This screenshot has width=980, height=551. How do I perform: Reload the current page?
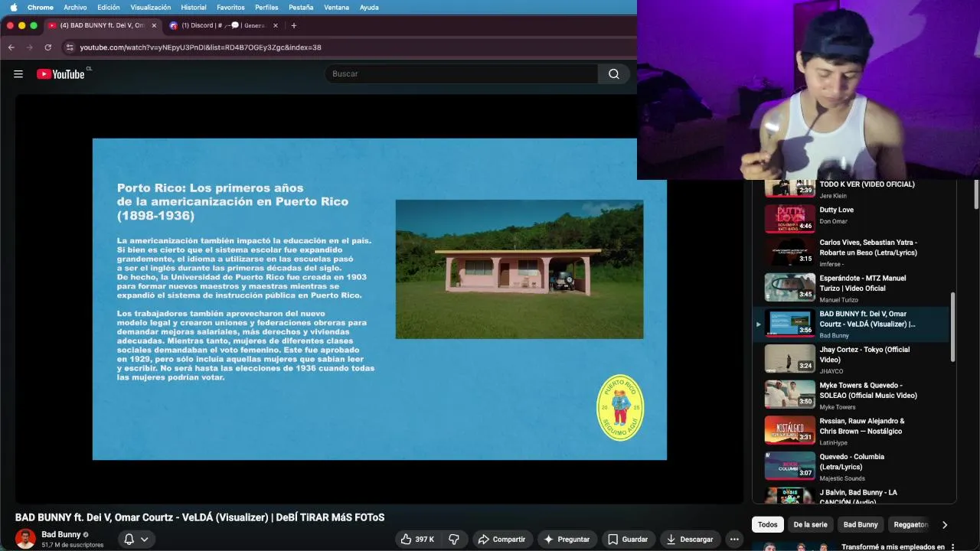[47, 47]
